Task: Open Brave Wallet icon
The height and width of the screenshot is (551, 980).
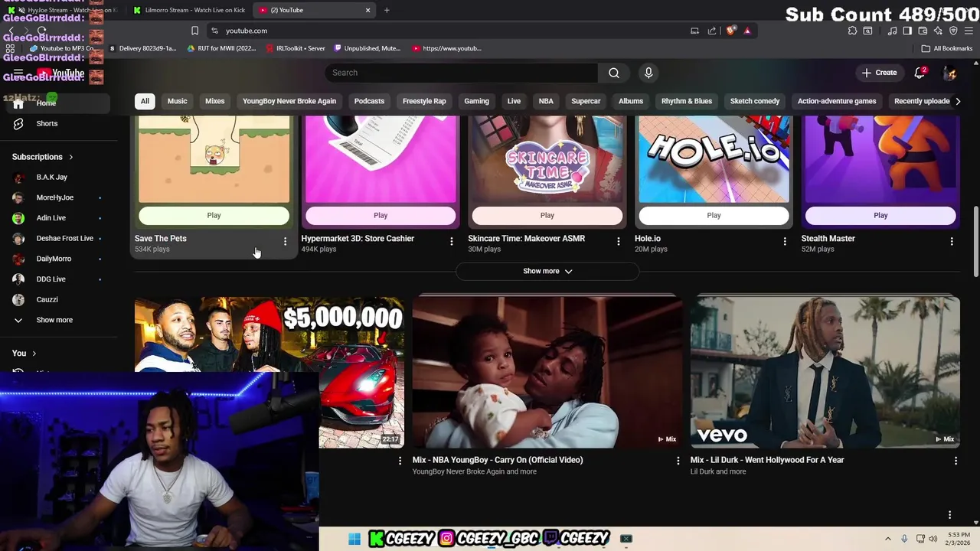Action: (923, 31)
